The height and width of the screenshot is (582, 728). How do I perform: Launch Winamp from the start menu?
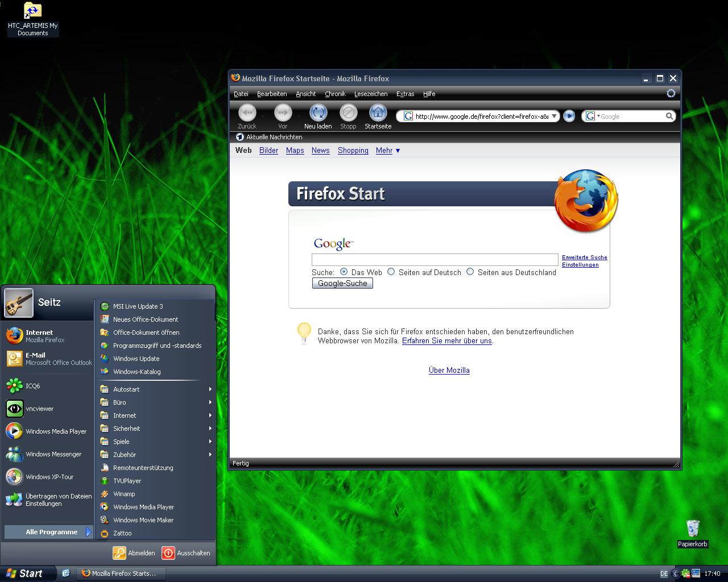[x=124, y=494]
